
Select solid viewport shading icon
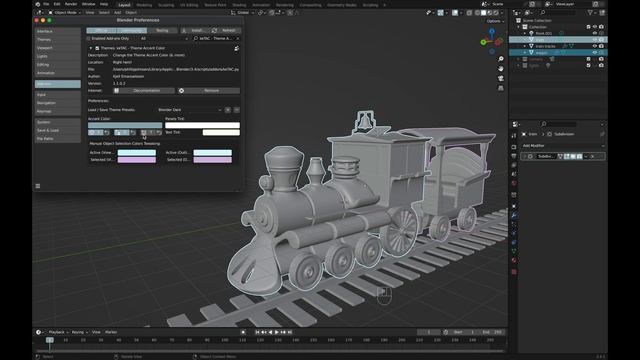[x=484, y=13]
